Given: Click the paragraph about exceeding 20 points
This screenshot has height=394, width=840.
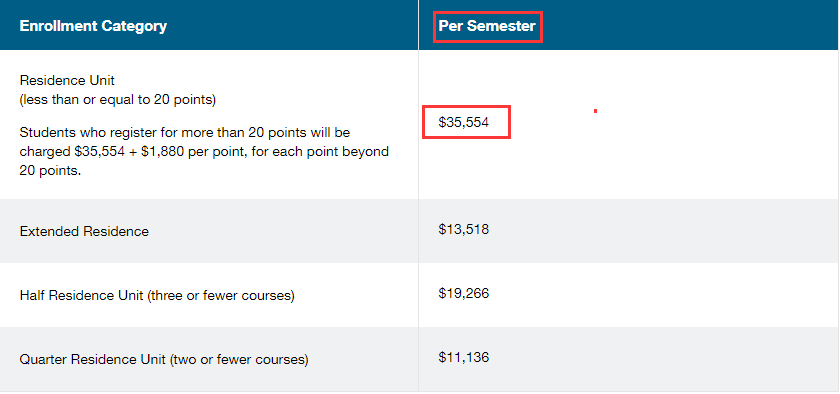Looking at the screenshot, I should point(204,152).
